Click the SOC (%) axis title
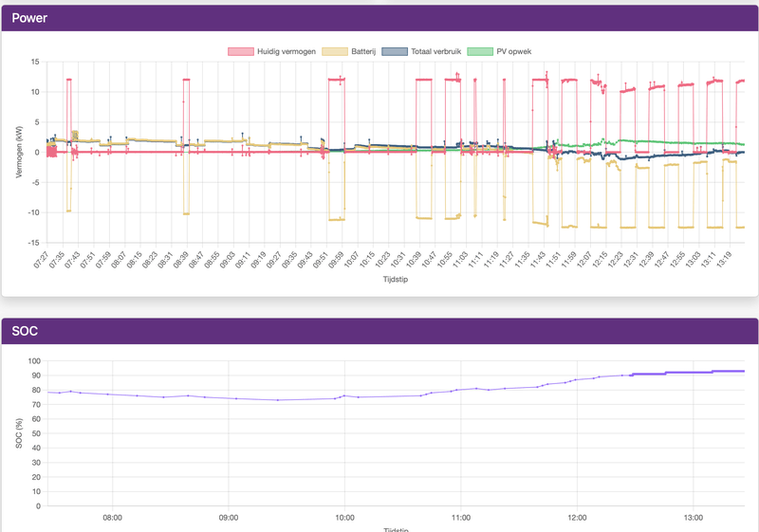 [19, 433]
